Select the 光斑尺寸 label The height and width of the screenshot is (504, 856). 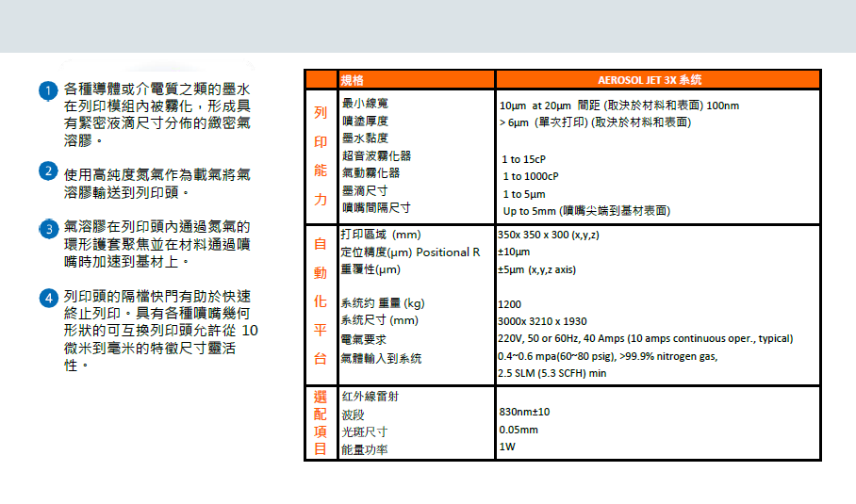[x=364, y=431]
